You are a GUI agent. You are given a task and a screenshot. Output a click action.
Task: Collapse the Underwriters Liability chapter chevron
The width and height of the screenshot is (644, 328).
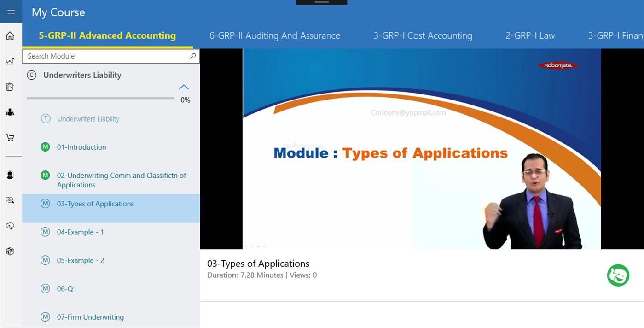pyautogui.click(x=184, y=87)
